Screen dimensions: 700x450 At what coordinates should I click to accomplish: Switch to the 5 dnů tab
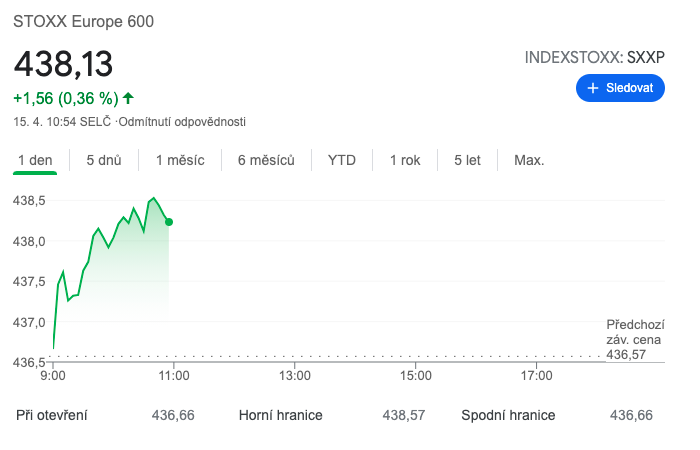(104, 160)
